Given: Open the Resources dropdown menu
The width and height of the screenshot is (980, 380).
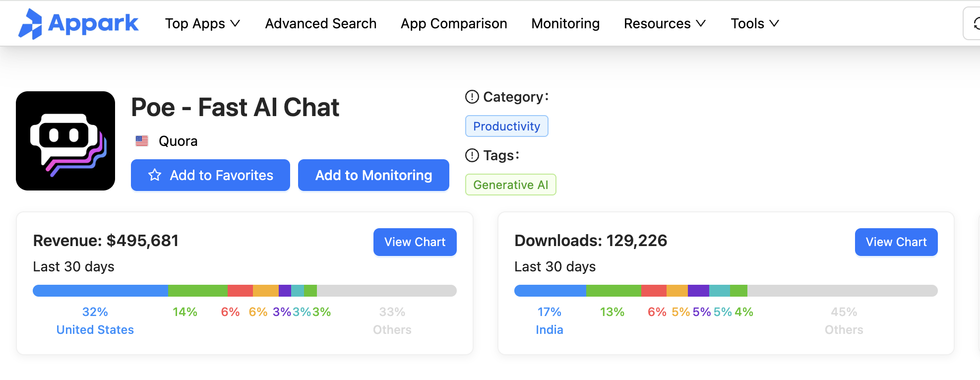Looking at the screenshot, I should point(665,23).
